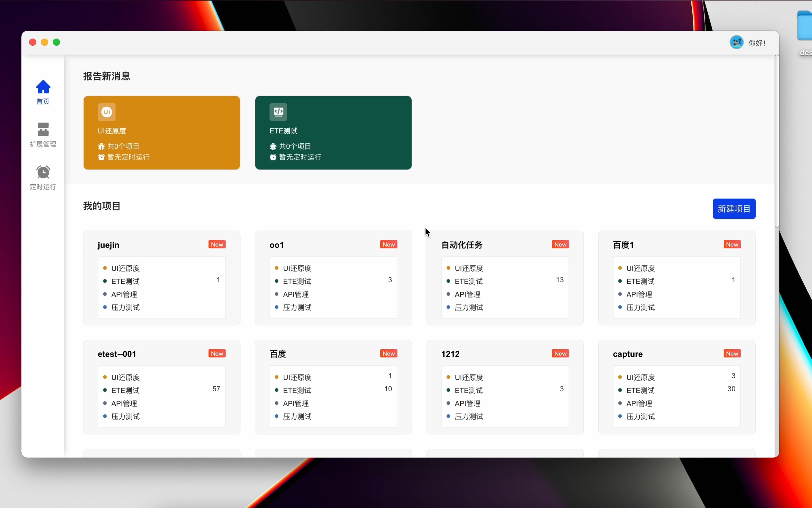Screen dimensions: 812x508
Task: Open the 自动化任务 project title
Action: click(462, 245)
